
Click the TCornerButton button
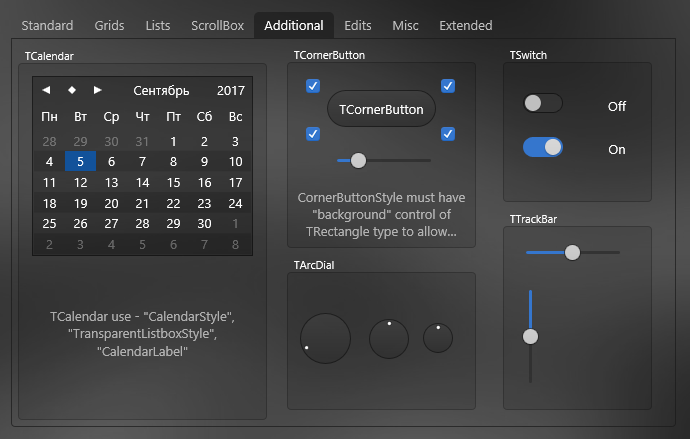[381, 109]
